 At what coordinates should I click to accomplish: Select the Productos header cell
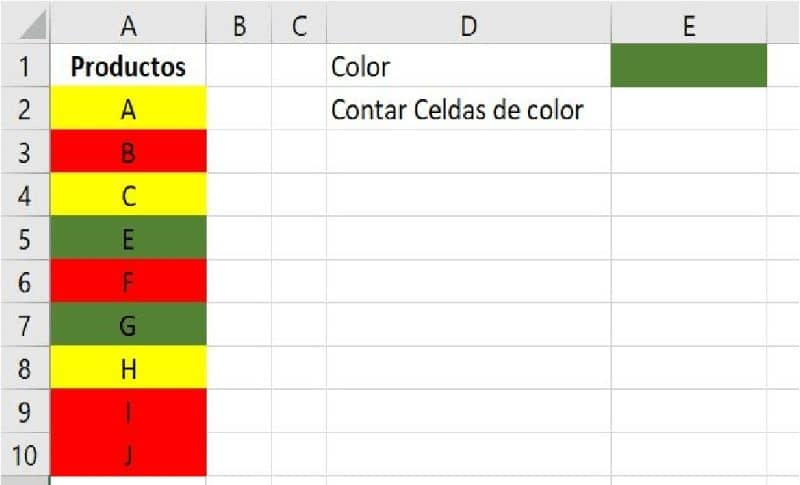tap(128, 67)
